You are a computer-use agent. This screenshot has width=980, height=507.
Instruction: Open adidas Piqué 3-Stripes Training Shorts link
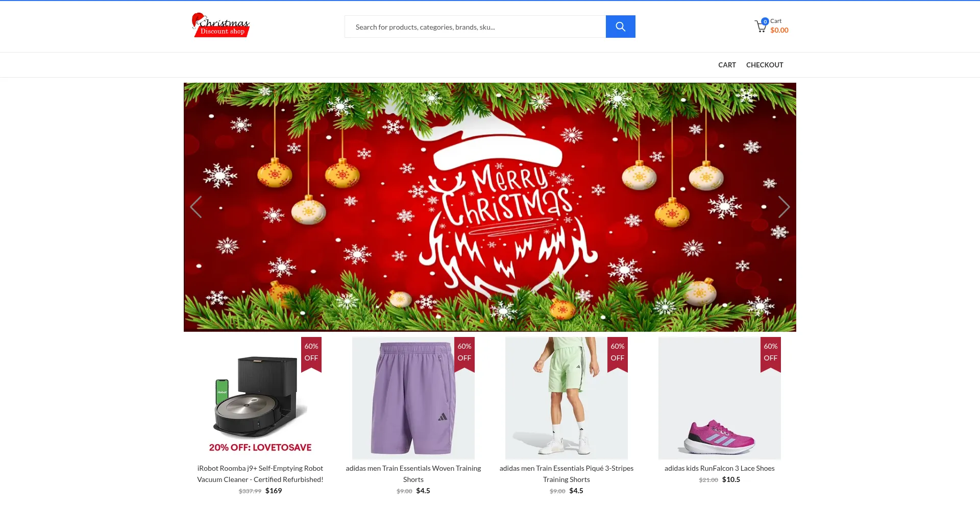pyautogui.click(x=567, y=474)
